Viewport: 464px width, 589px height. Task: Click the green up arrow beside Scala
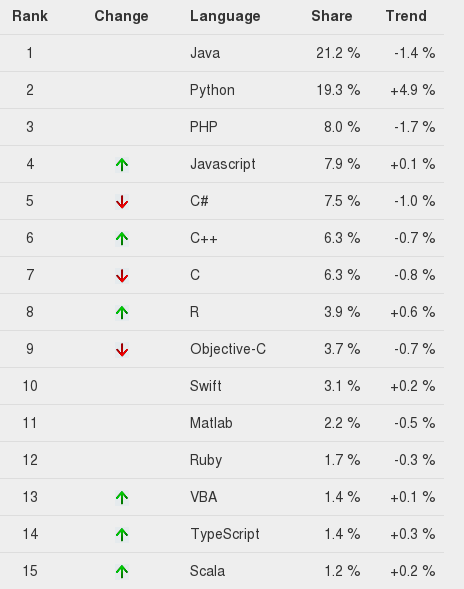click(122, 572)
